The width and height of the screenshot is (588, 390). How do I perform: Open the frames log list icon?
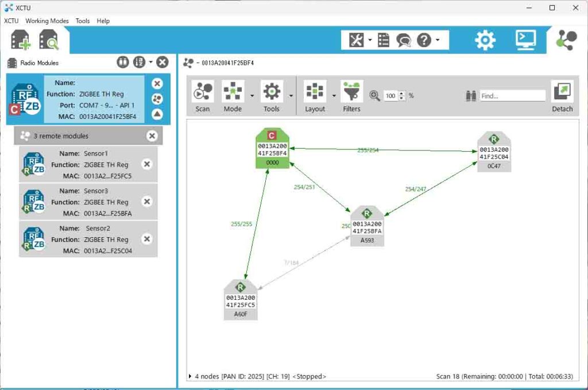tap(384, 40)
